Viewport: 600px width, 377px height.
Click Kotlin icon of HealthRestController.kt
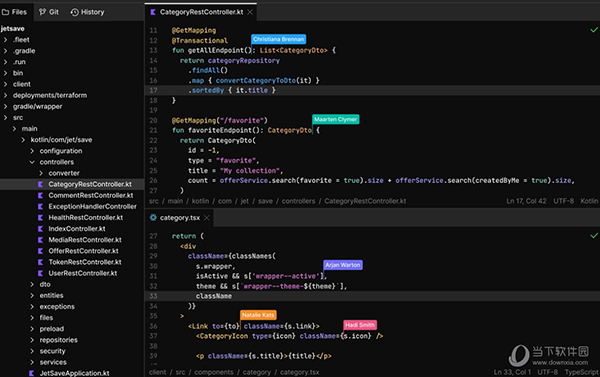(40, 218)
